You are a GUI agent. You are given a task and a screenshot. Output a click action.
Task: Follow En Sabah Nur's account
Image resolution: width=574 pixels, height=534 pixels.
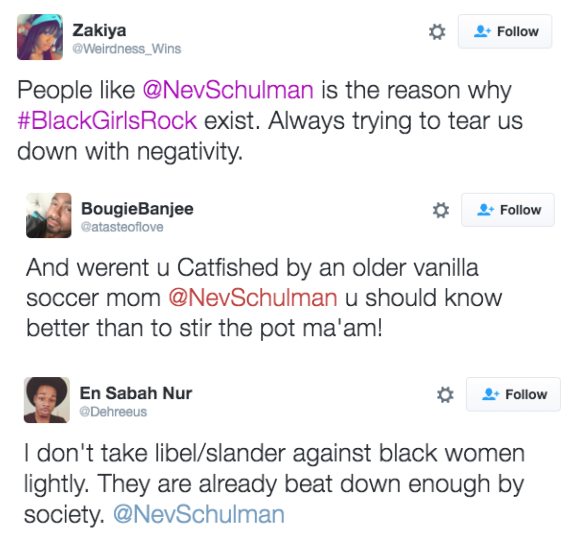tap(513, 395)
